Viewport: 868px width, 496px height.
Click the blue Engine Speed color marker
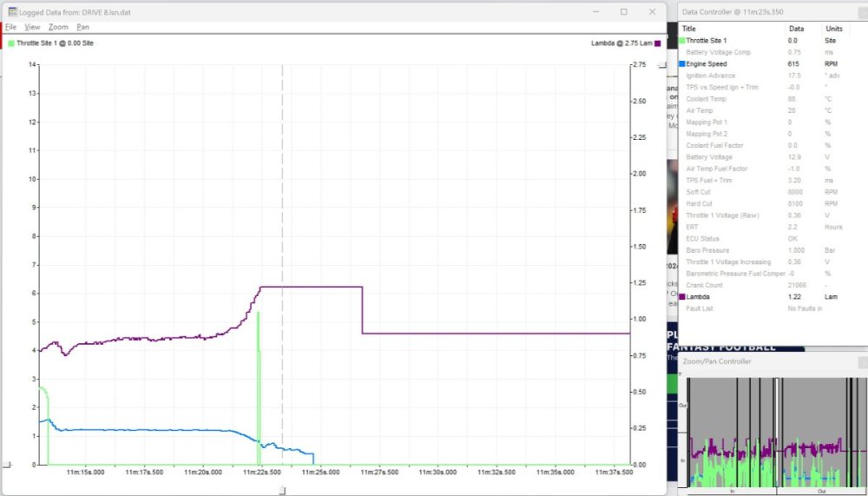pos(682,64)
